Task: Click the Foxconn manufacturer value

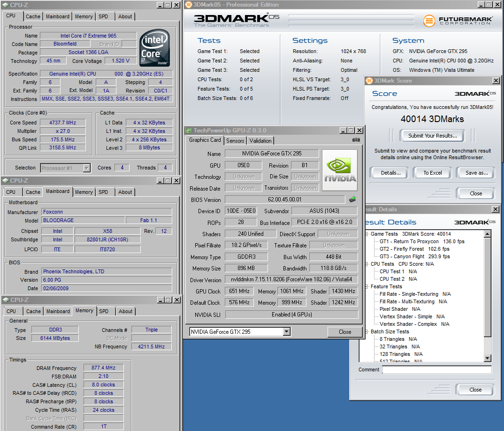Action: tap(107, 212)
